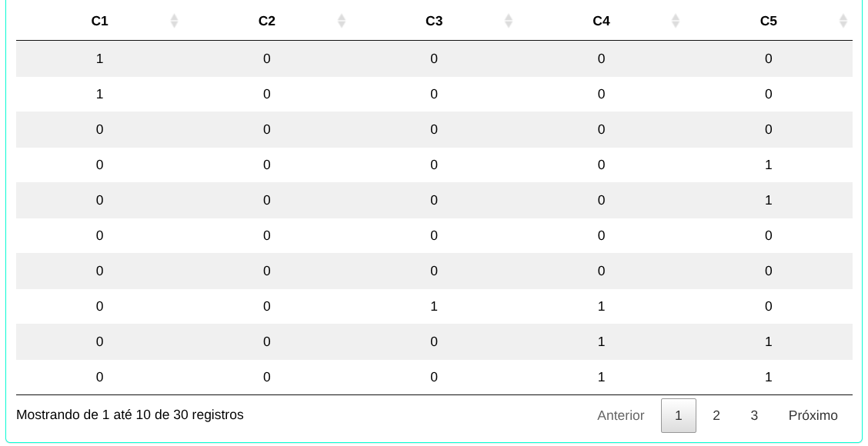Toggle the sort icon for column C3

(x=508, y=21)
